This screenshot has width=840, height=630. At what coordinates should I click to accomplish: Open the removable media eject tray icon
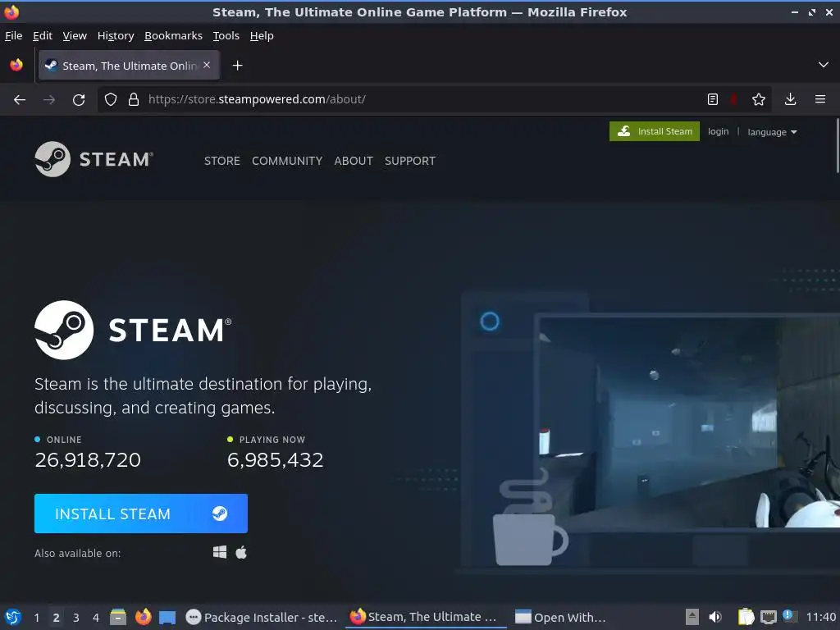pos(692,617)
